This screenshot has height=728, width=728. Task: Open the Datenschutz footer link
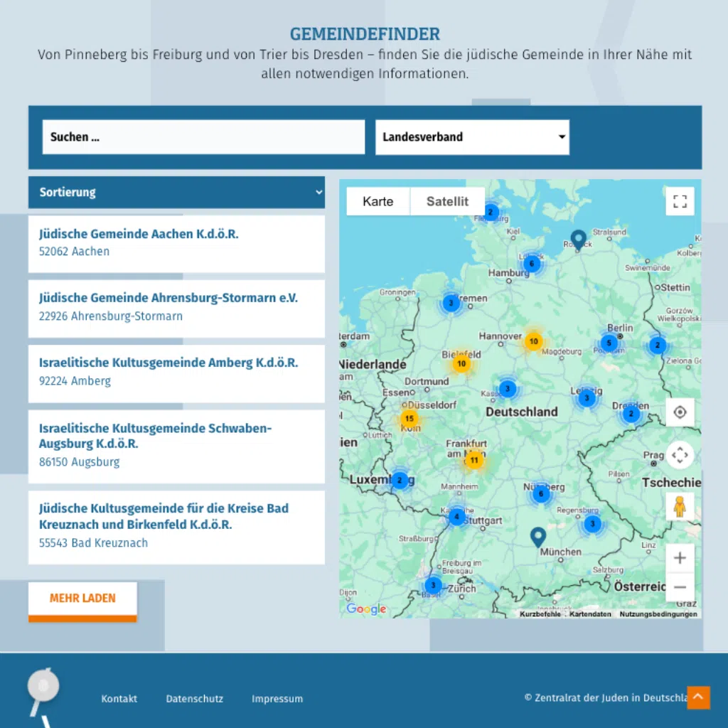point(195,699)
